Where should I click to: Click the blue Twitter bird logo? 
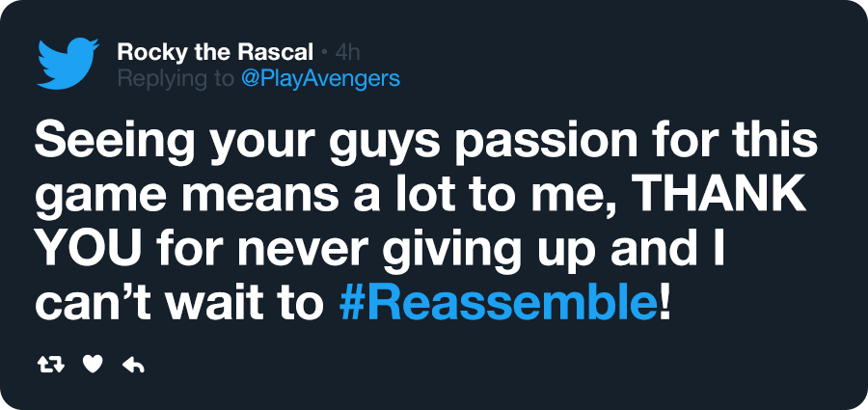tap(68, 64)
